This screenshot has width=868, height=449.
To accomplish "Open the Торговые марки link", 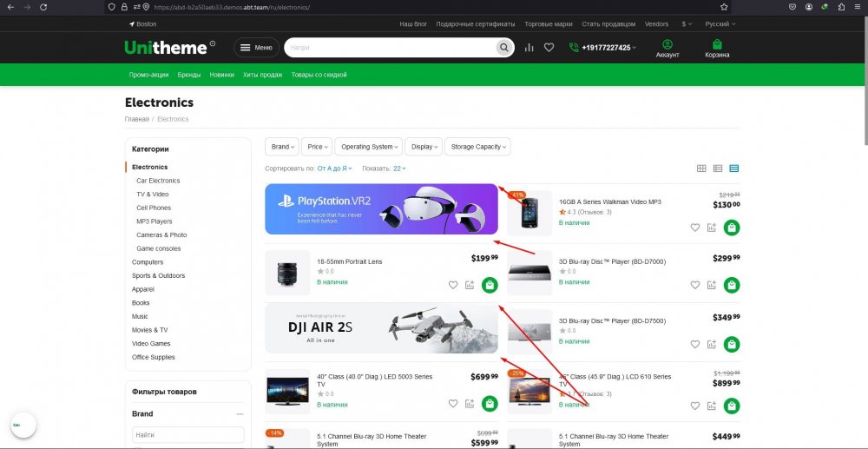I will pyautogui.click(x=548, y=24).
